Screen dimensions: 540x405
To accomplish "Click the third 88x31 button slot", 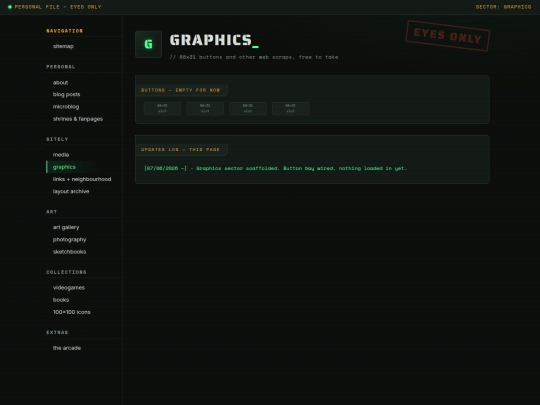I will tap(248, 108).
